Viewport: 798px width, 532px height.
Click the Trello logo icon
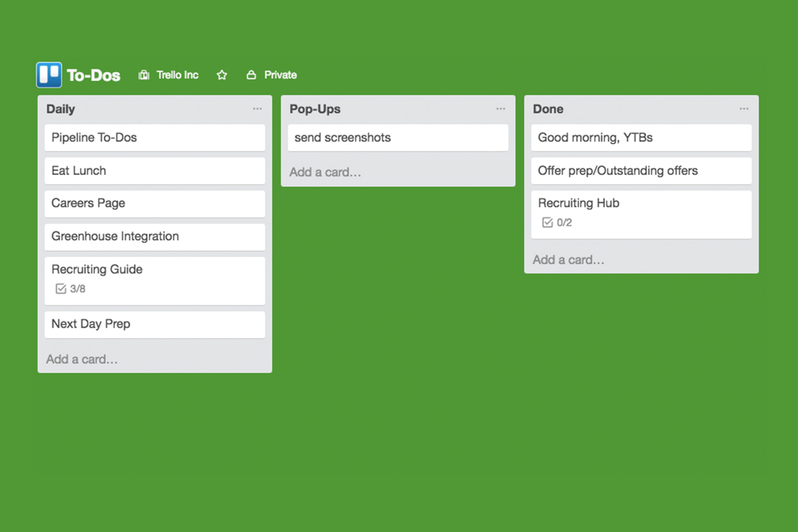(x=49, y=75)
